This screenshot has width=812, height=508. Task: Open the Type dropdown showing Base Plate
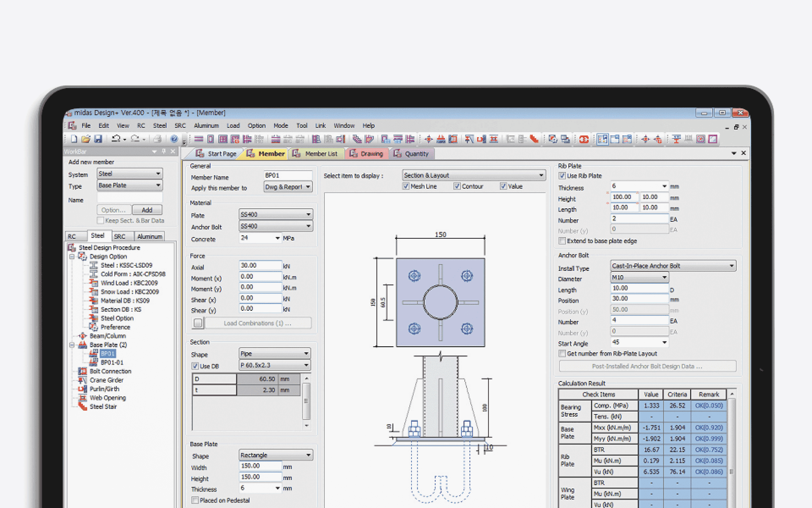click(130, 185)
